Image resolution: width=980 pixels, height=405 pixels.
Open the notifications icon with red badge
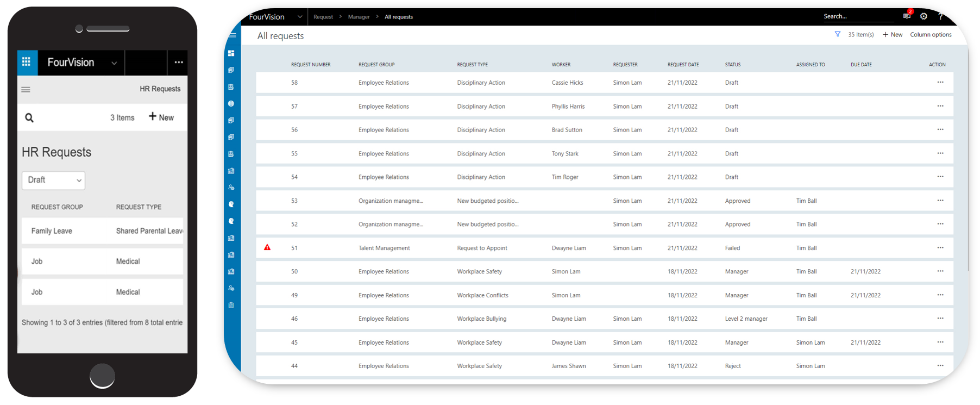[907, 16]
